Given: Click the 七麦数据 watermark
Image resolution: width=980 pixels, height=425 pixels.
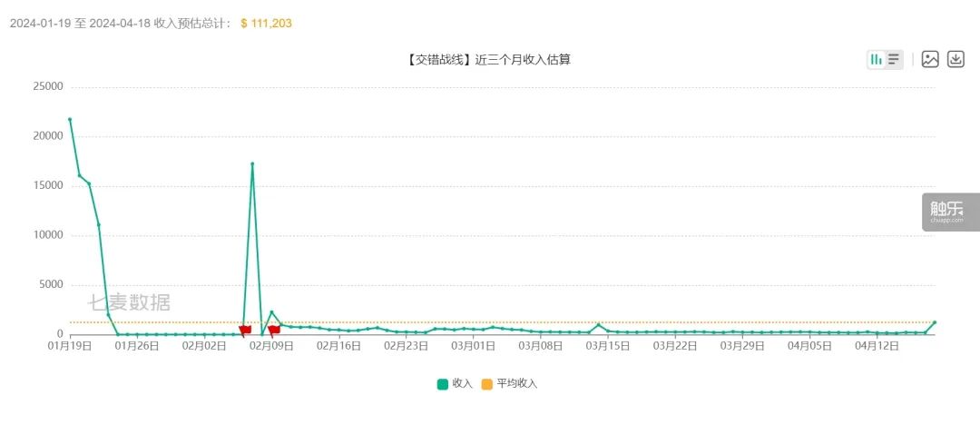Looking at the screenshot, I should (129, 302).
